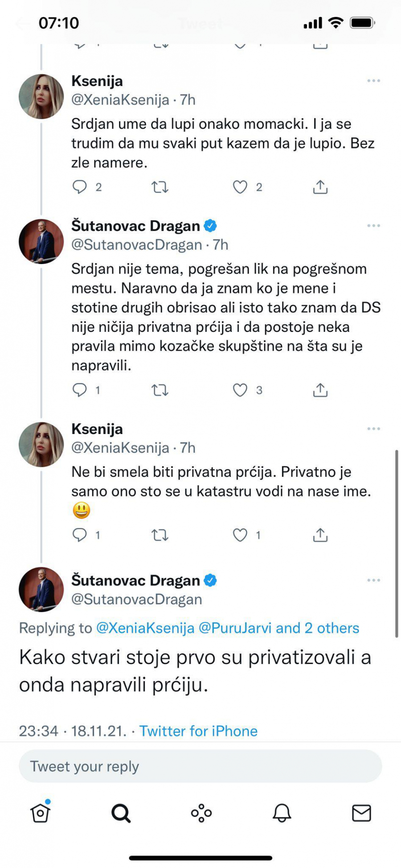The height and width of the screenshot is (868, 401).
Task: Unlike Ksenija's tweet with the smiley emoji
Action: [241, 534]
